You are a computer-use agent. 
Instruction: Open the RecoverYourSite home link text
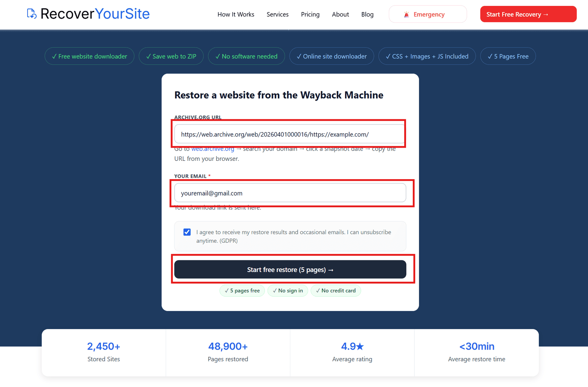click(95, 14)
